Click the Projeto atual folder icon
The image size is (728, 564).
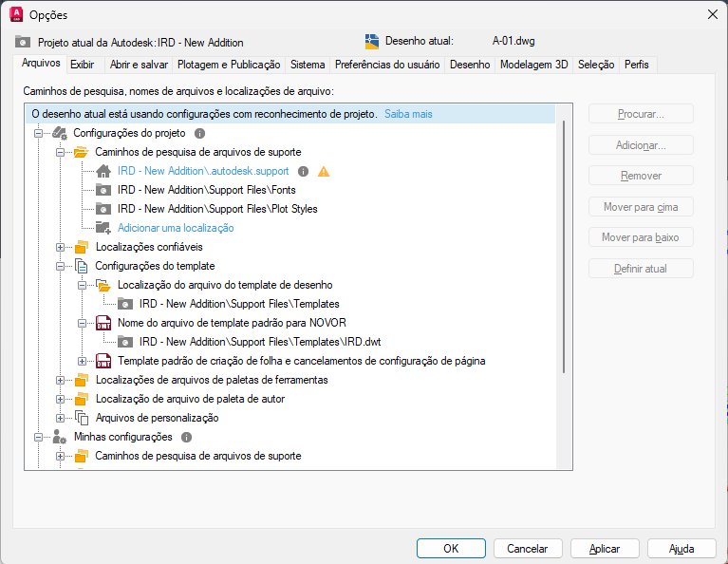[23, 43]
